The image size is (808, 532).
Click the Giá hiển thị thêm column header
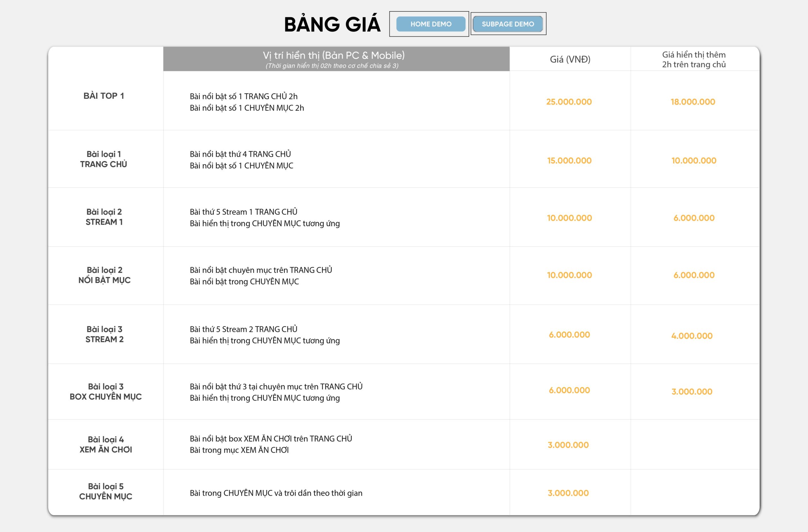coord(694,59)
